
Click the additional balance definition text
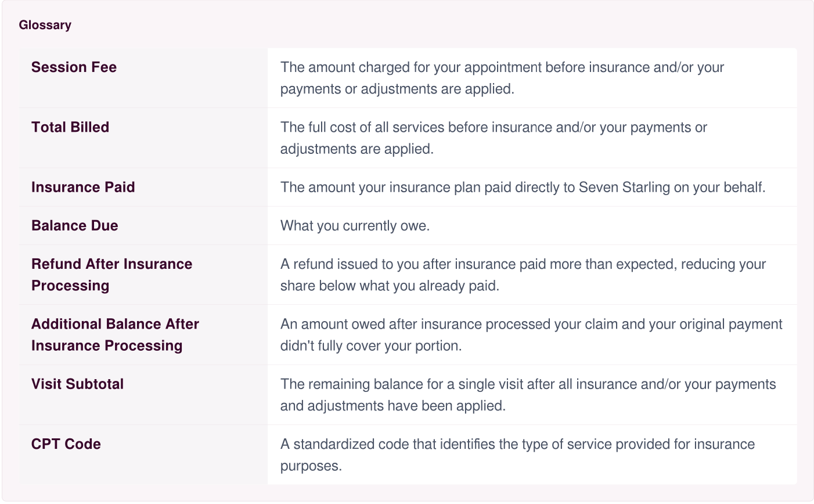click(x=531, y=334)
